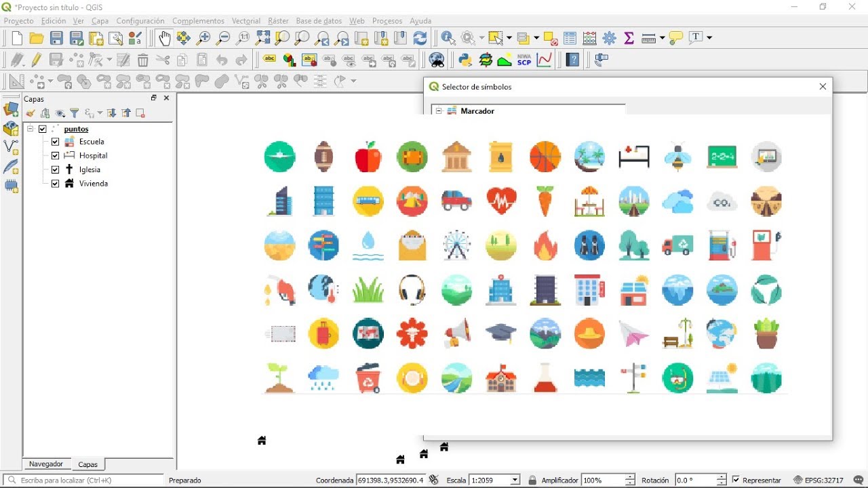
Task: Click the locator search field
Action: (83, 480)
